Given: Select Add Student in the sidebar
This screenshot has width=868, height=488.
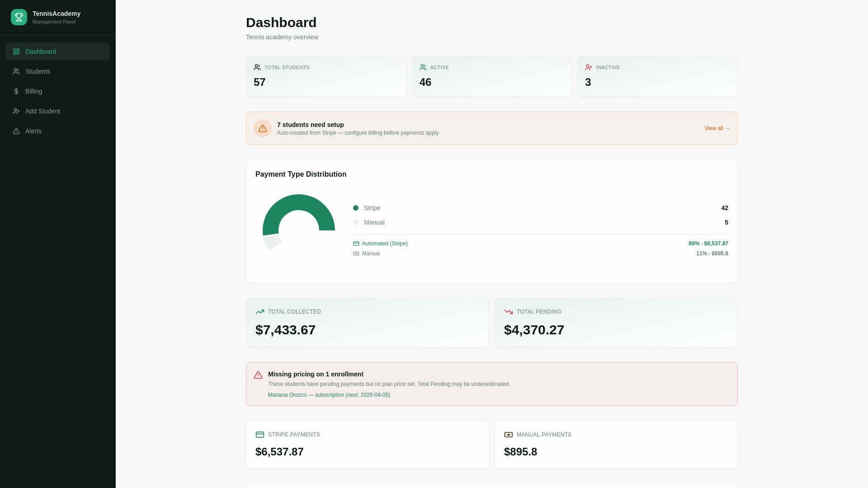Looking at the screenshot, I should pyautogui.click(x=57, y=111).
